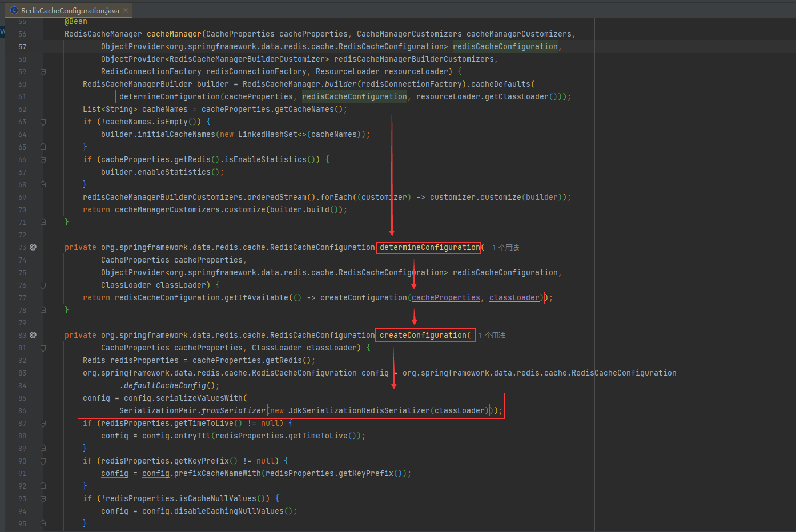Click the fold end marker at line 92
This screenshot has height=532, width=796.
(43, 486)
